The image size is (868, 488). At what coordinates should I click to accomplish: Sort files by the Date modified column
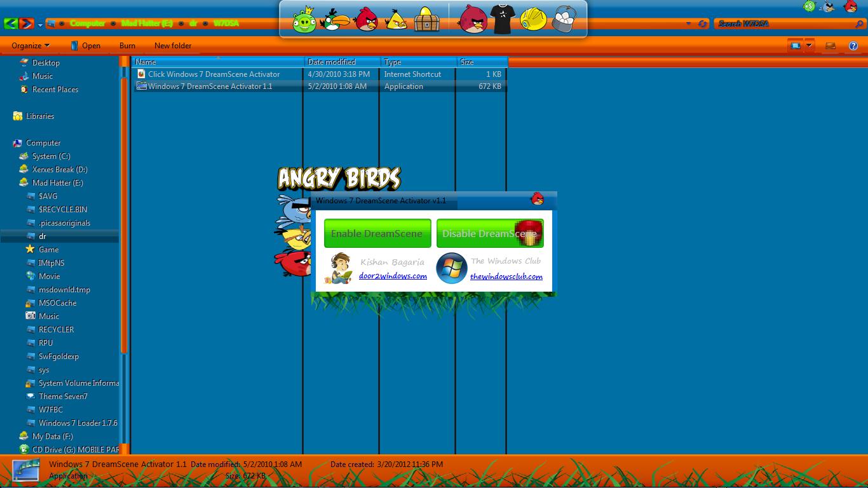(343, 62)
